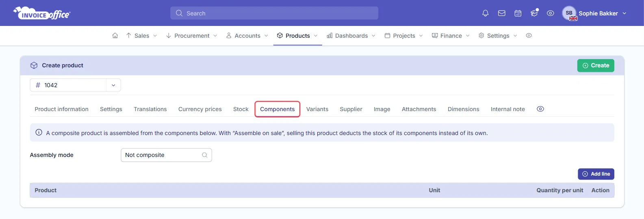
Task: Open the Settings main menu
Action: pos(498,36)
